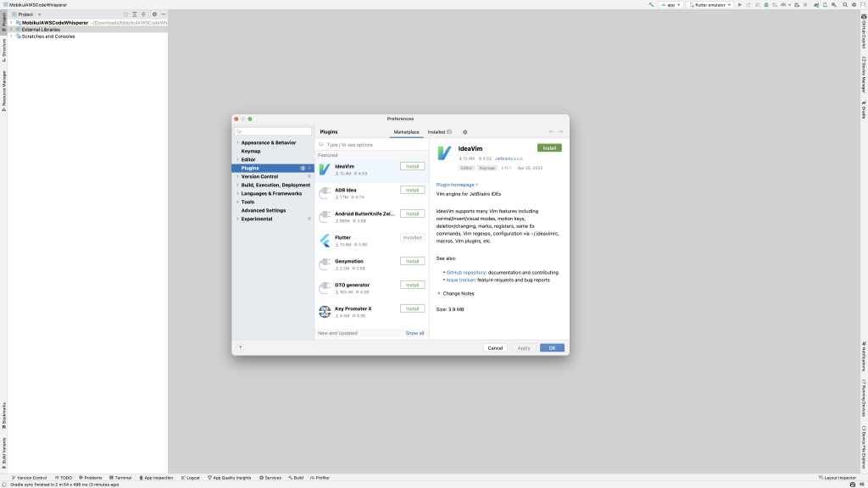868x488 pixels.
Task: Open the Profiler tool window tab
Action: click(320, 478)
